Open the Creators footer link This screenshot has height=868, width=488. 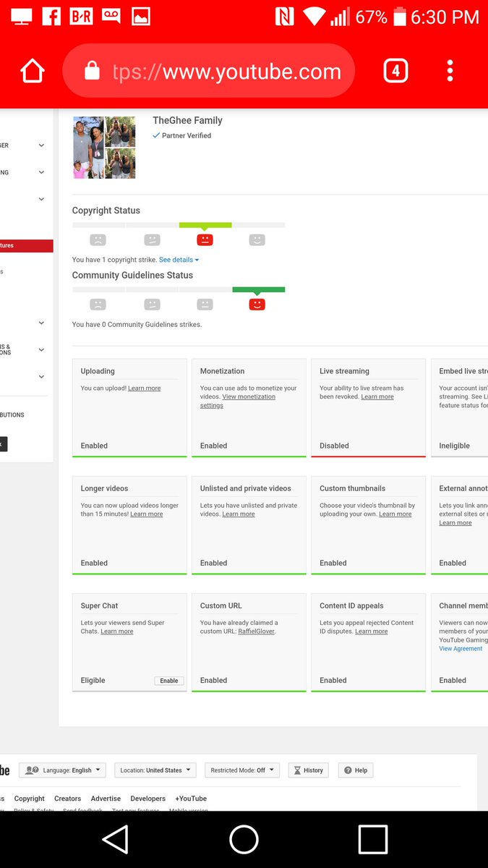coord(68,799)
